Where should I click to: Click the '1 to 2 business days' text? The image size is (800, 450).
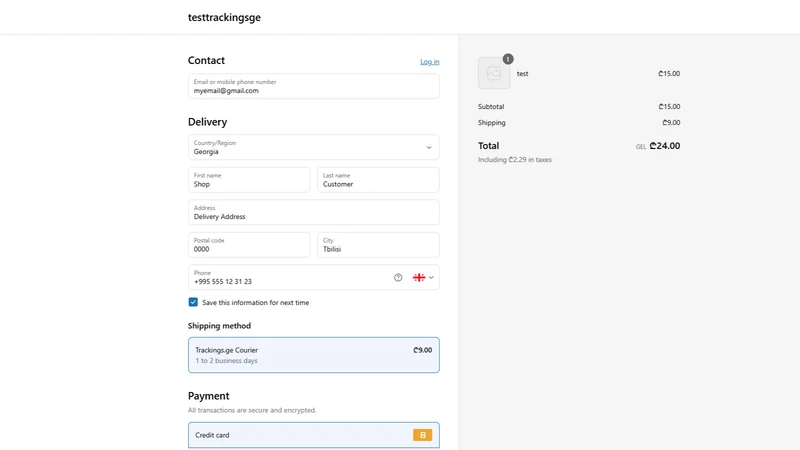(x=227, y=361)
